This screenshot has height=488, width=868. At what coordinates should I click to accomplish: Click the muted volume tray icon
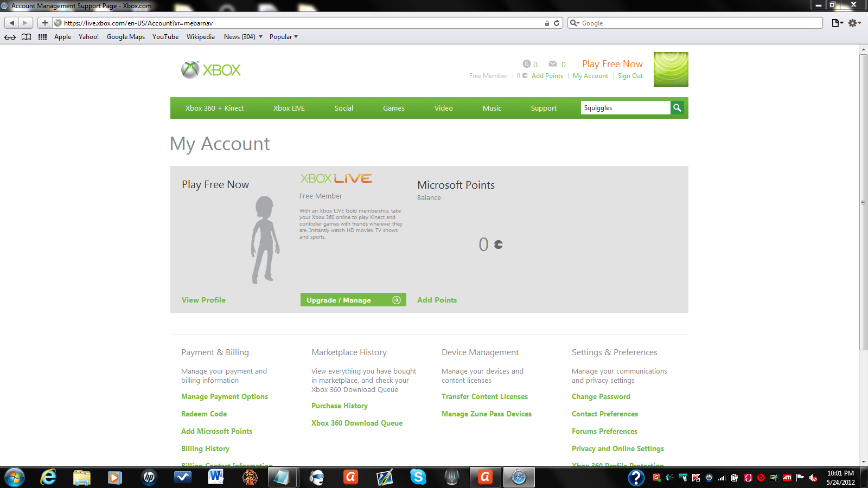pyautogui.click(x=813, y=478)
